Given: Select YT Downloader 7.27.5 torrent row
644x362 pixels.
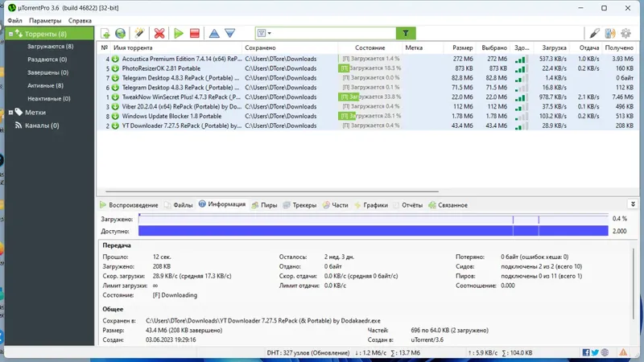Looking at the screenshot, I should point(368,126).
